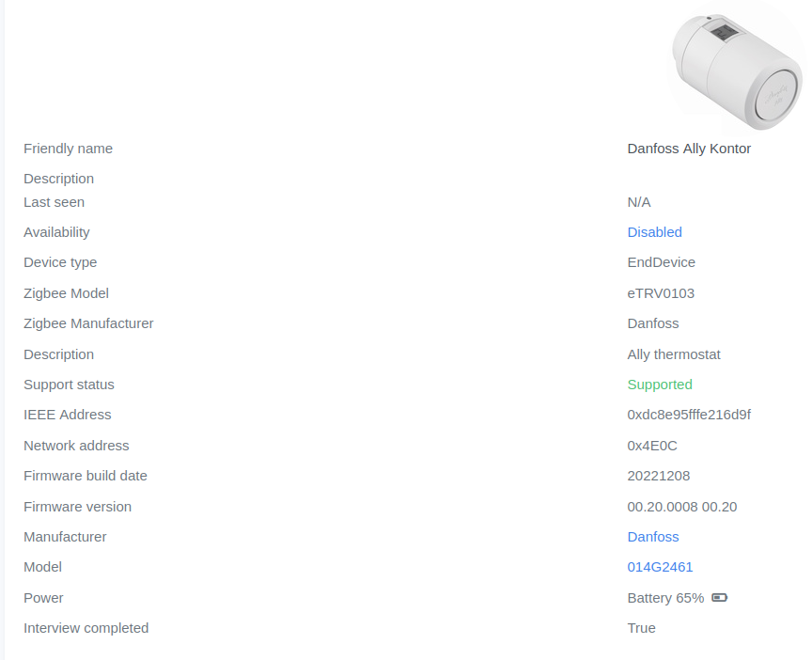Screen dimensions: 812x660
Task: Open the 'Disabled' availability link
Action: coord(654,232)
